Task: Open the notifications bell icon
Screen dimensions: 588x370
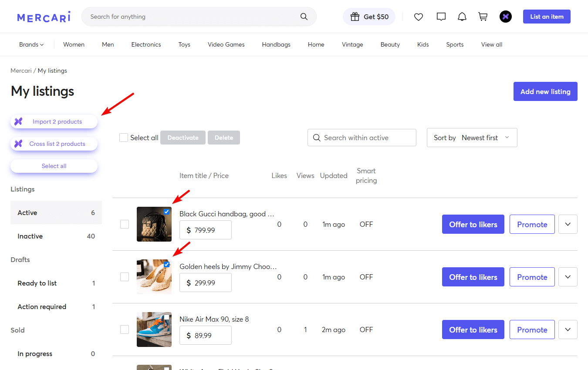Action: (x=462, y=17)
